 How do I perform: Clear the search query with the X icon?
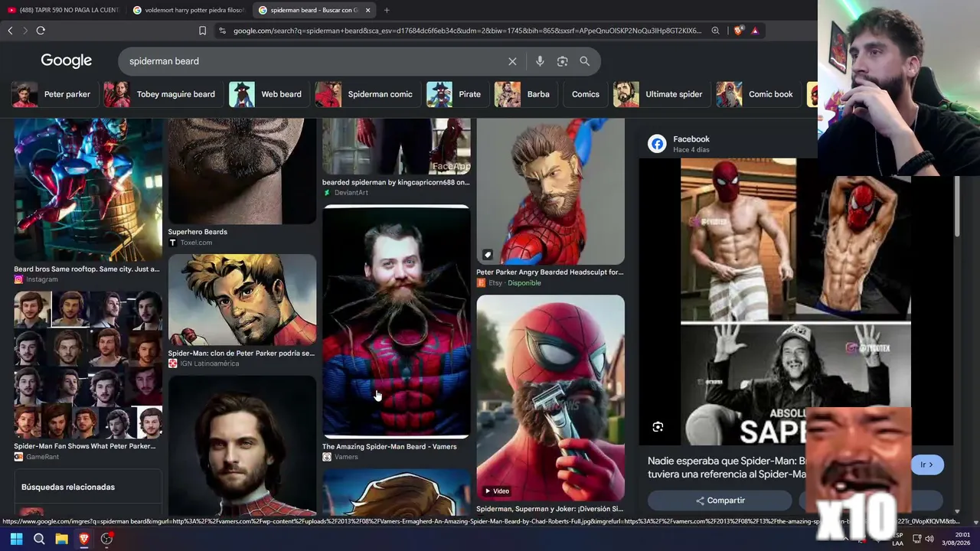(512, 61)
